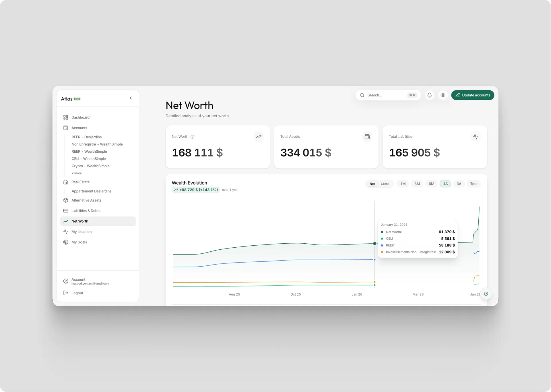Click the Alternative Assets cube icon
The height and width of the screenshot is (392, 551).
pos(66,200)
